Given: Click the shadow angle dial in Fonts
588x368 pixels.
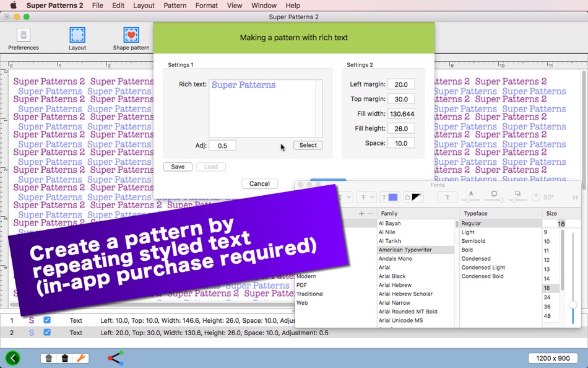Looking at the screenshot, I should [x=536, y=197].
